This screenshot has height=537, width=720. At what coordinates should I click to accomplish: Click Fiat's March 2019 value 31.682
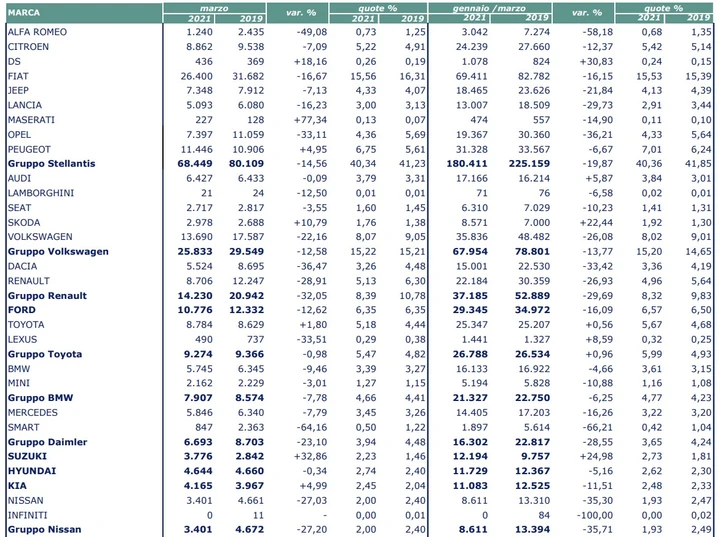248,76
